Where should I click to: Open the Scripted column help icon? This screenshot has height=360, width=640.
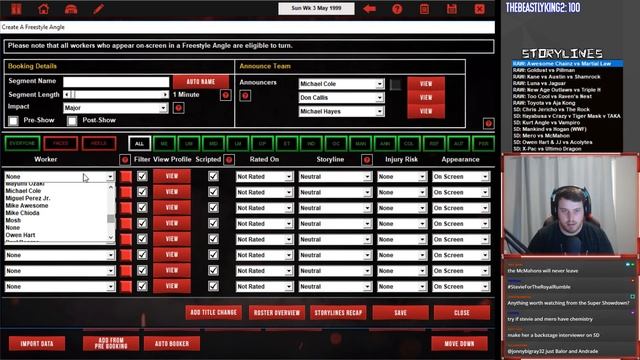tap(229, 160)
